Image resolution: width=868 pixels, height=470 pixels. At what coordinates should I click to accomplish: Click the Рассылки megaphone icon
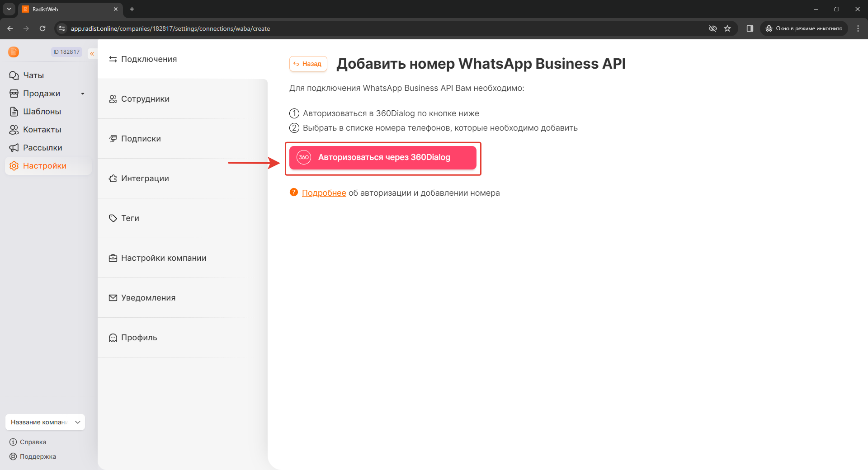[14, 148]
